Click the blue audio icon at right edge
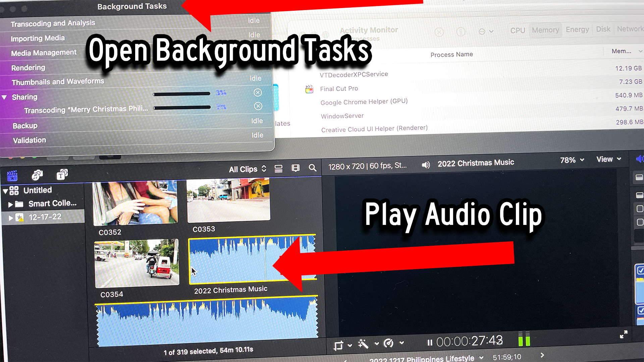Viewport: 644px width, 362px height. coord(640,159)
